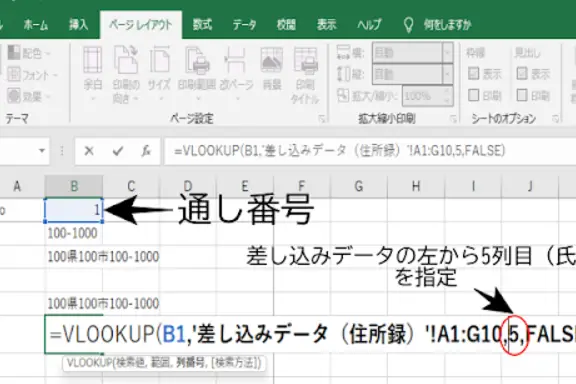
Task: Click into the formula bar VLOOKUP text
Action: (339, 151)
